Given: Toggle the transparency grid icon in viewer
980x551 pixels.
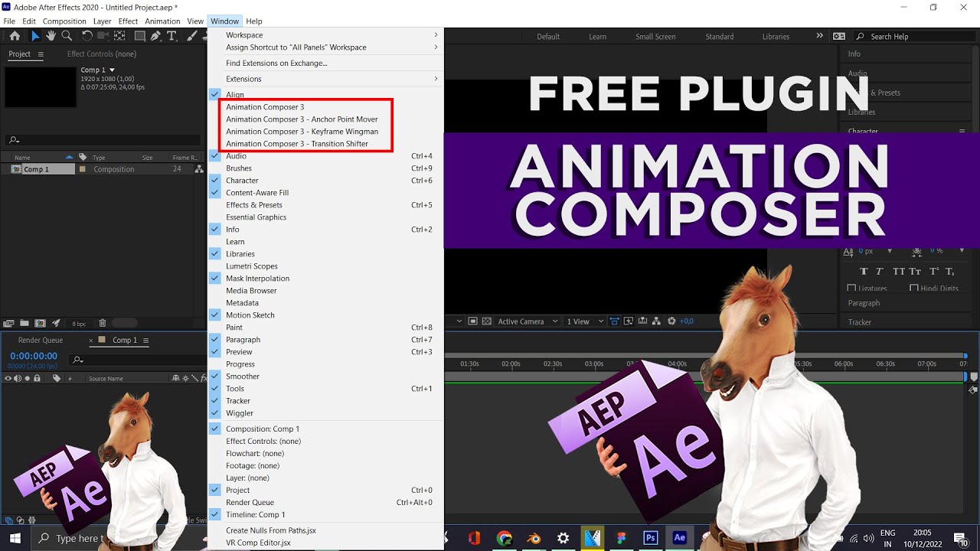Looking at the screenshot, I should coord(487,321).
